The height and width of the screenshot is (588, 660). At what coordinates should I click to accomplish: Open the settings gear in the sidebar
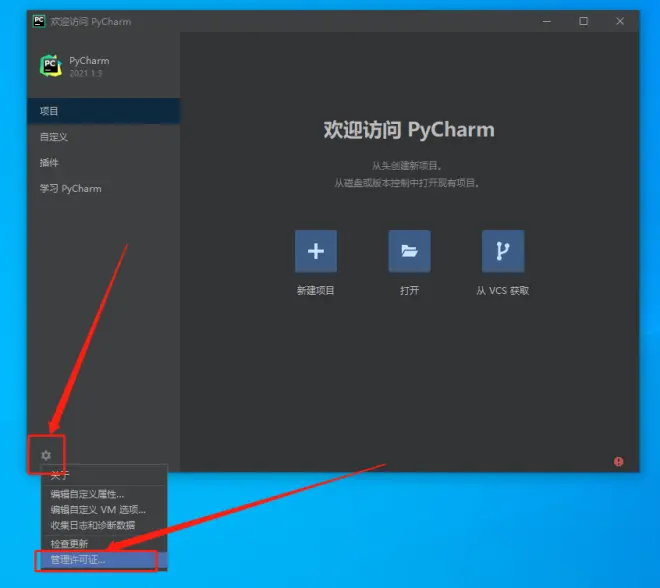click(46, 455)
